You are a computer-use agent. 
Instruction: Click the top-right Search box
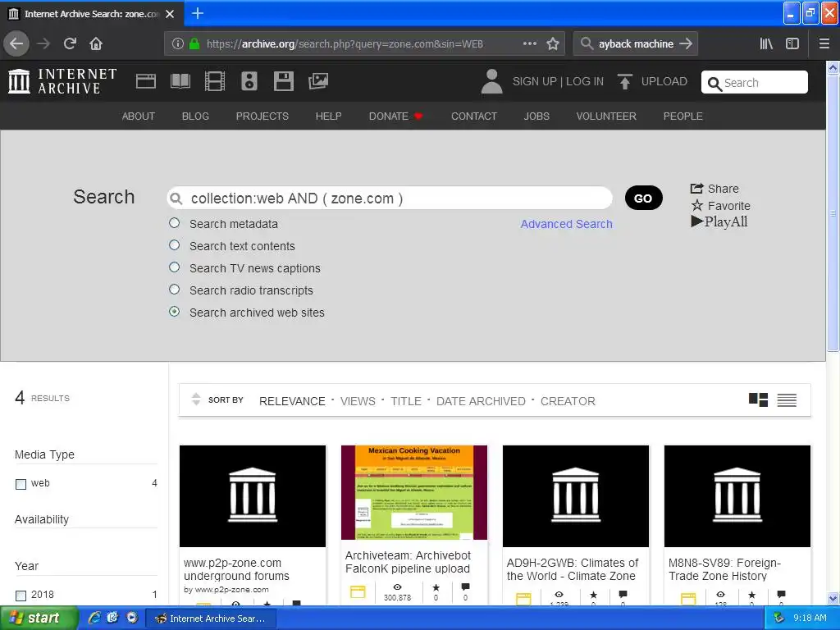pyautogui.click(x=755, y=83)
